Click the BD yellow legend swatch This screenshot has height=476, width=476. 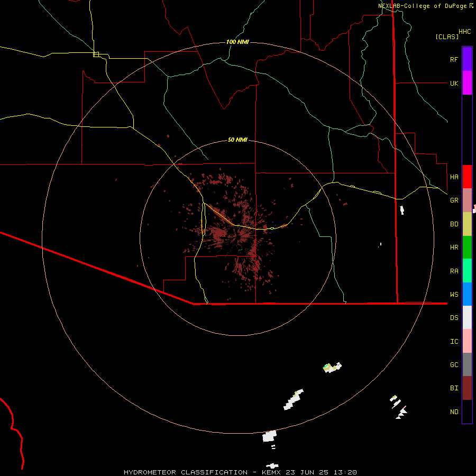pos(467,224)
